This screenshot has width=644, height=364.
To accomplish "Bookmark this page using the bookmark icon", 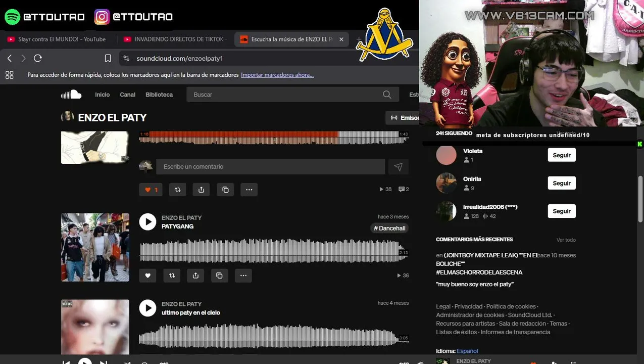I will click(108, 58).
